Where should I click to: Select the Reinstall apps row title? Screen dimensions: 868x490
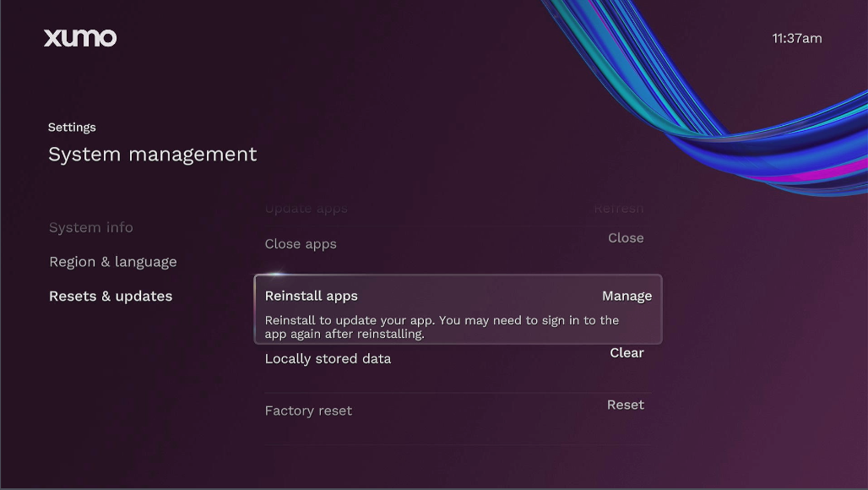pos(311,297)
